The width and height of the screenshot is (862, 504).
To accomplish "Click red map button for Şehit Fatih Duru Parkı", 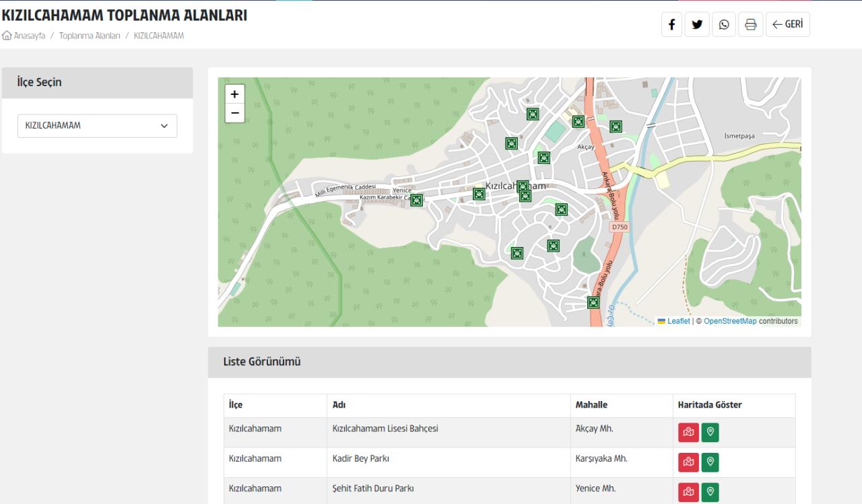I will [688, 493].
